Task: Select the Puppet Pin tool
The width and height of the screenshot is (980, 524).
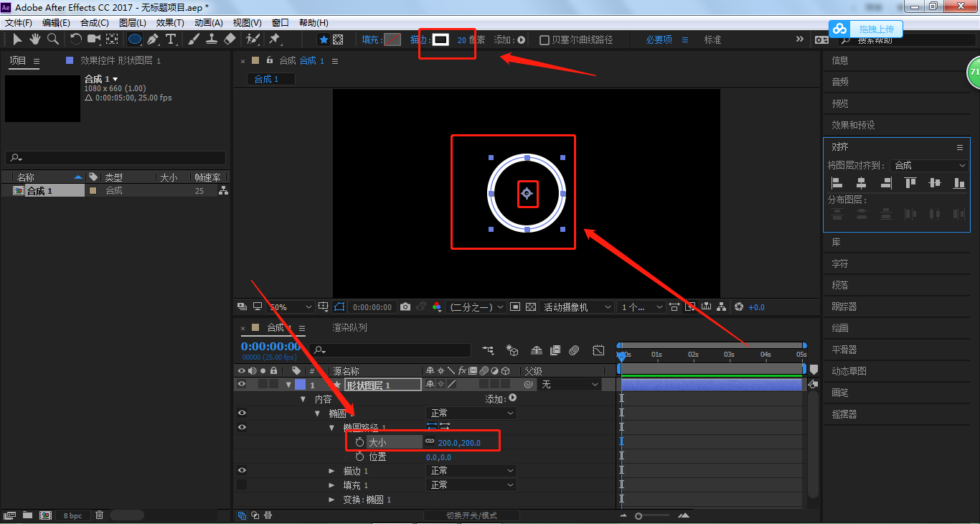Action: 274,39
